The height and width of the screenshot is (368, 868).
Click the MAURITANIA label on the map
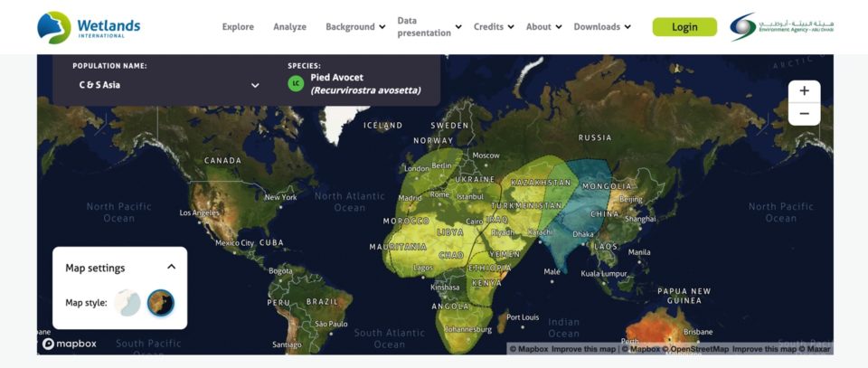click(x=398, y=247)
